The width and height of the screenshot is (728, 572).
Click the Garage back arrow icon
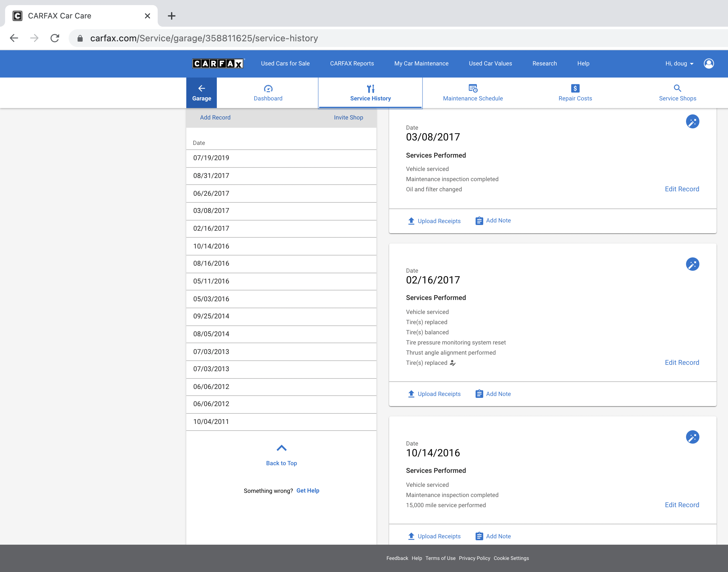pos(201,88)
